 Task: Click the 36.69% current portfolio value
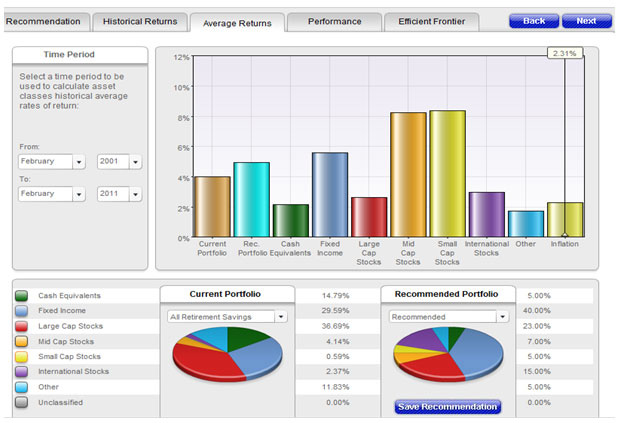335,326
